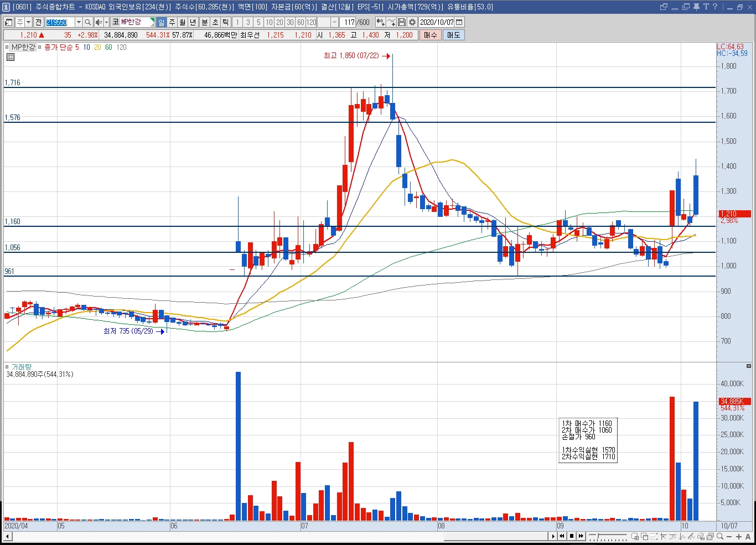Switch to monthly (월) chart period
This screenshot has width=756, height=545.
[182, 22]
